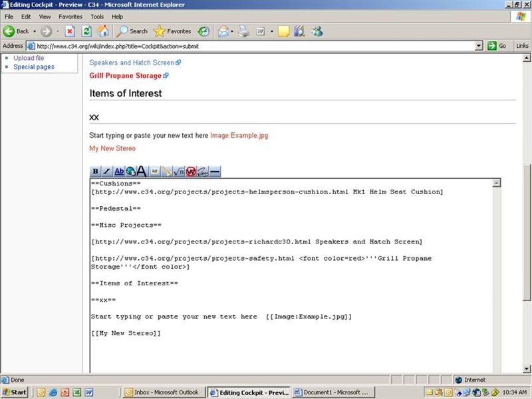Insert a horizontal line in the wiki text

point(215,172)
